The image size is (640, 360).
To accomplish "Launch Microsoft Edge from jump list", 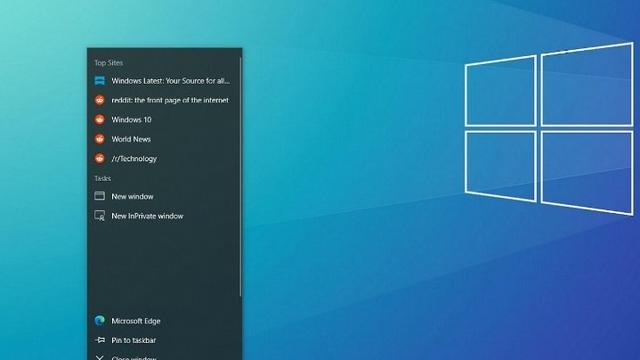I will click(164, 321).
